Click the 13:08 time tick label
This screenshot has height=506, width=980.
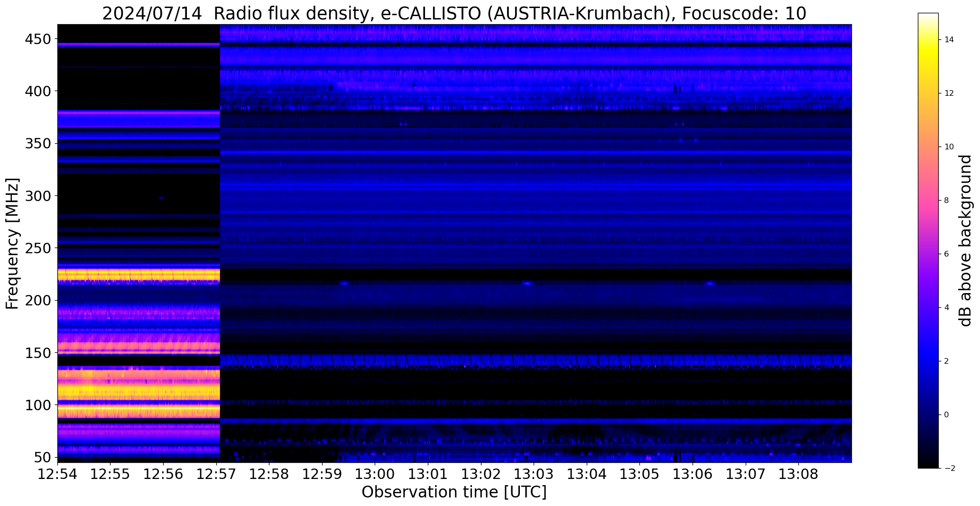[x=798, y=473]
